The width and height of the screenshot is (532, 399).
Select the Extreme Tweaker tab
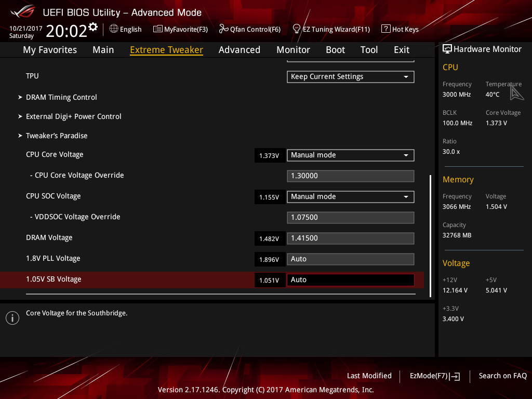167,50
